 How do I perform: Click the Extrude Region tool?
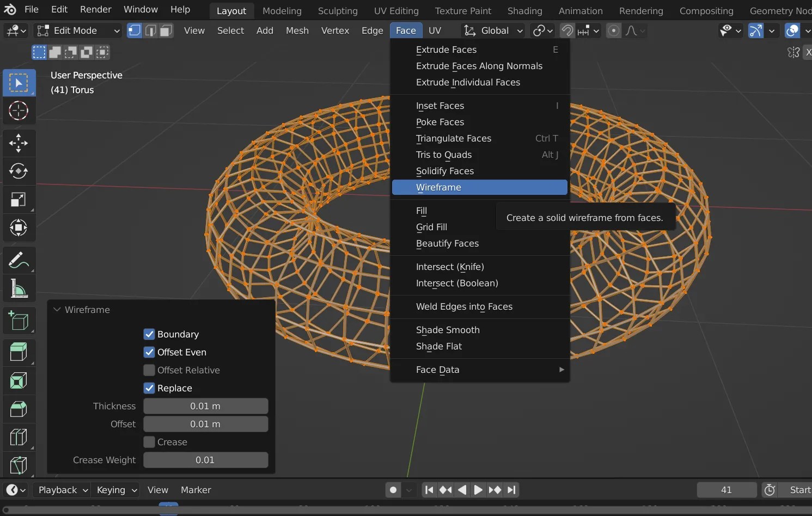19,352
